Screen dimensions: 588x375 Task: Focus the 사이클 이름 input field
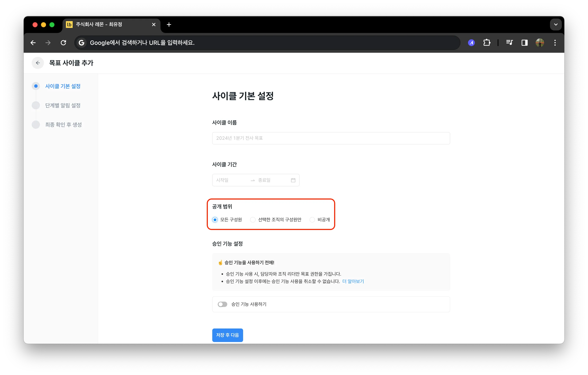pos(331,138)
